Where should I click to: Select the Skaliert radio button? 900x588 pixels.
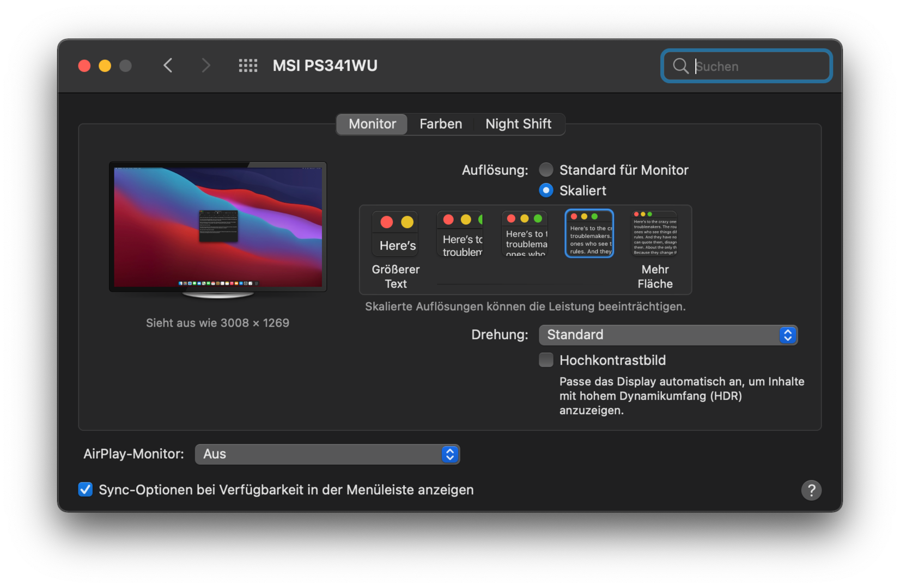coord(546,191)
